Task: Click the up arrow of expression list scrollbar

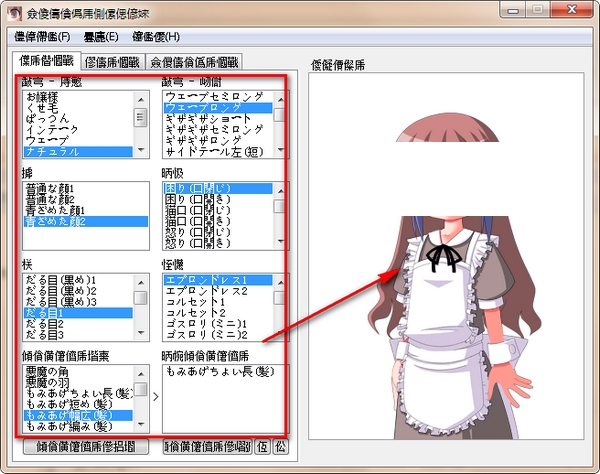Action: (x=281, y=191)
